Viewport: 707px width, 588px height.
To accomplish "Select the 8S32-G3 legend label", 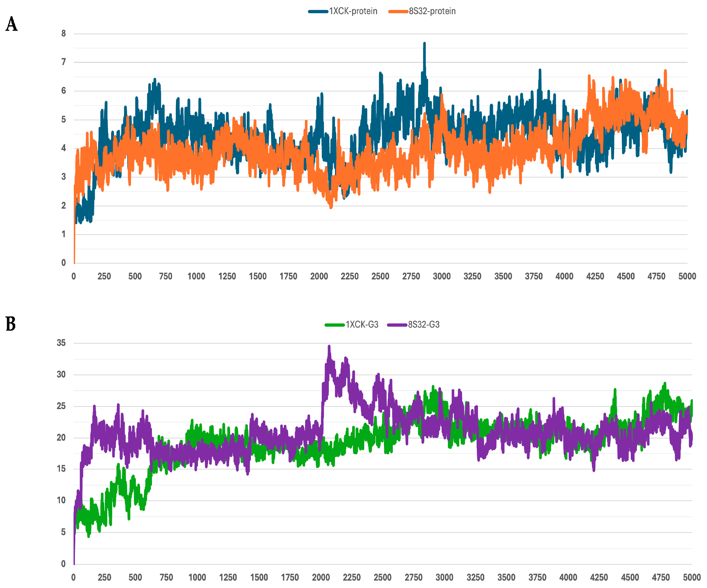I will (424, 325).
